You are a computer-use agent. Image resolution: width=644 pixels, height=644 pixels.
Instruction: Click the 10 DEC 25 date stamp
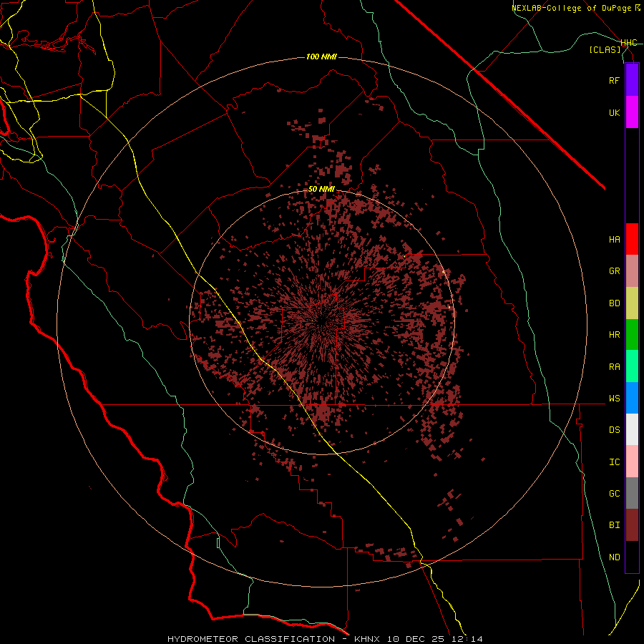pos(416,639)
